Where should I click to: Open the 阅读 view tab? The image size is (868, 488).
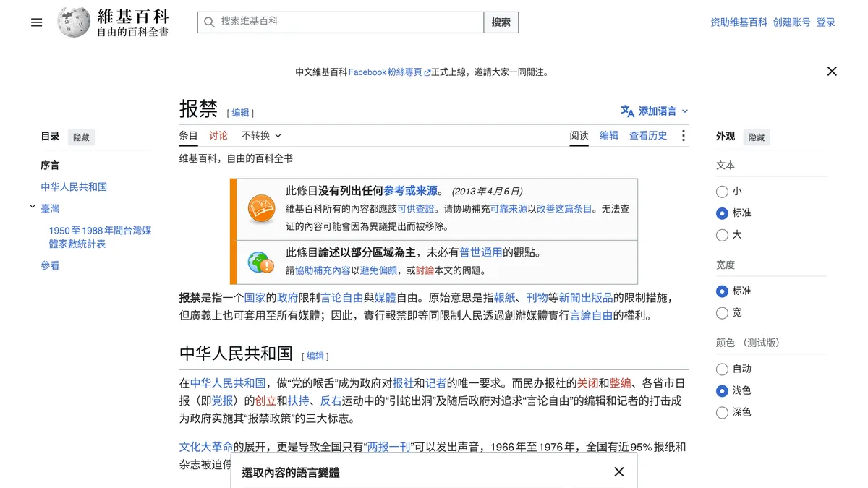579,135
